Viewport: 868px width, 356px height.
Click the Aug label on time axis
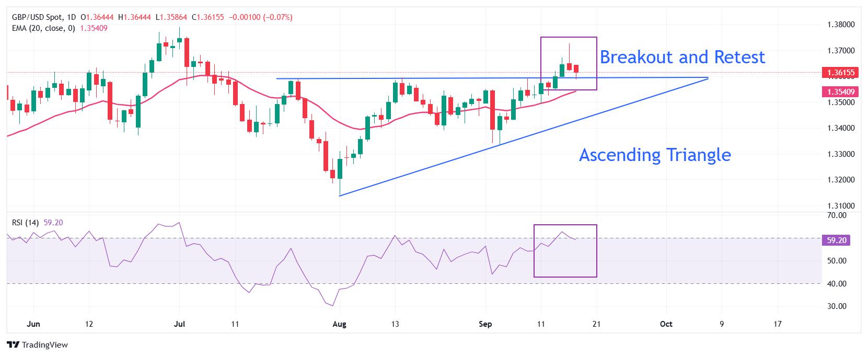(x=339, y=324)
